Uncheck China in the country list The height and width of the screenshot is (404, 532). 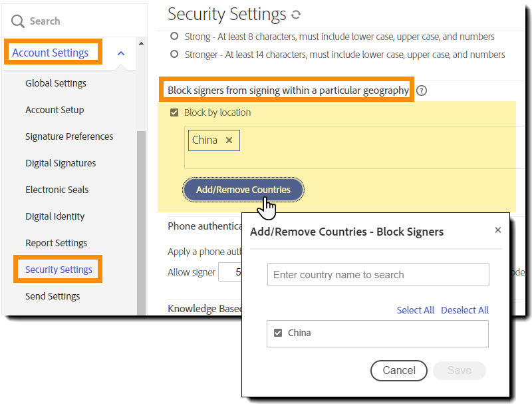(278, 333)
